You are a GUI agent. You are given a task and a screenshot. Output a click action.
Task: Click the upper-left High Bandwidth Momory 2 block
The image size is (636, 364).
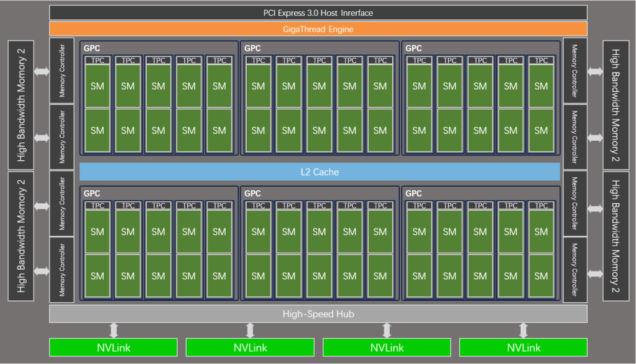(x=21, y=105)
